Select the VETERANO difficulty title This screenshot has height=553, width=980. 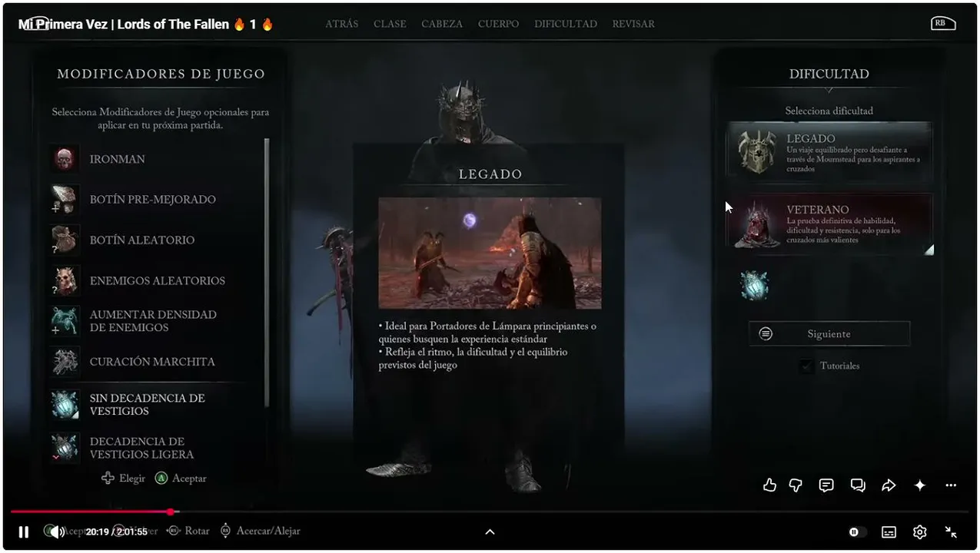818,210
